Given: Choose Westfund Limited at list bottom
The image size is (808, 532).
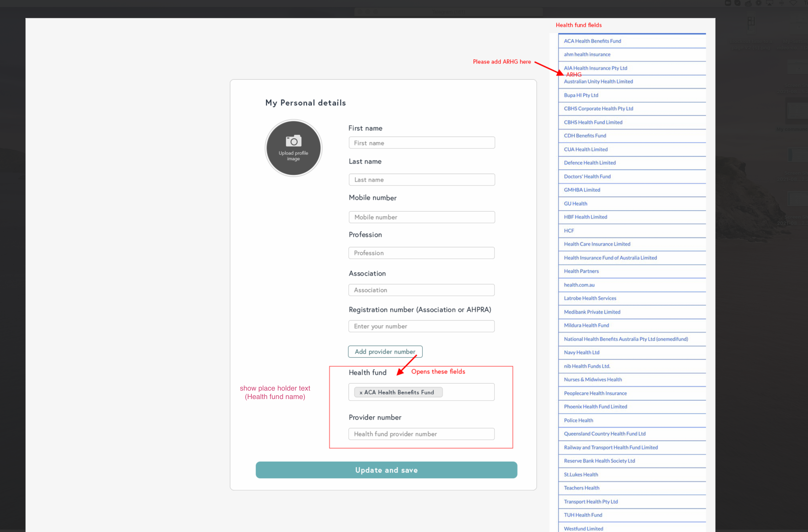Looking at the screenshot, I should click(x=584, y=528).
